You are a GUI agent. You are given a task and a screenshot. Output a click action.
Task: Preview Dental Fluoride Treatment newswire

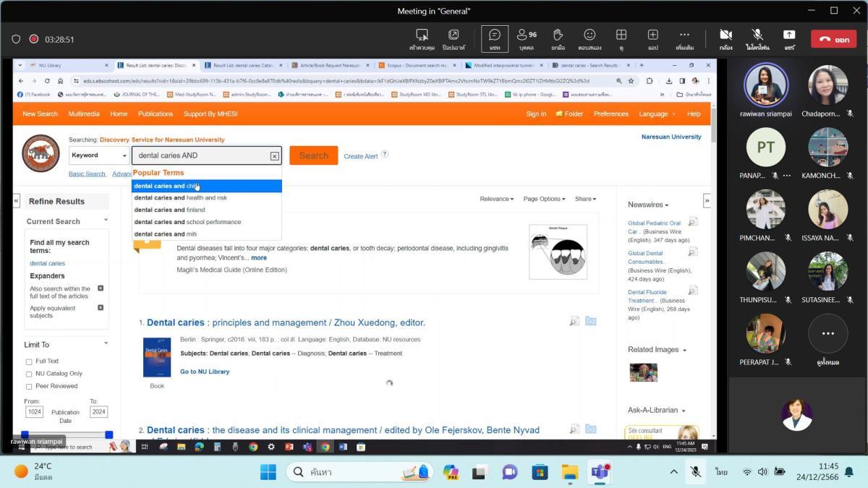pyautogui.click(x=693, y=291)
